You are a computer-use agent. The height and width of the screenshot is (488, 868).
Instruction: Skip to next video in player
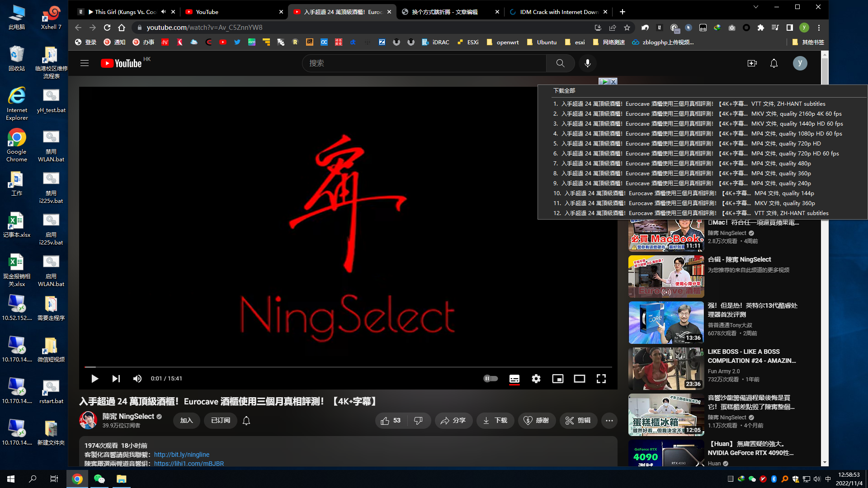(x=116, y=379)
